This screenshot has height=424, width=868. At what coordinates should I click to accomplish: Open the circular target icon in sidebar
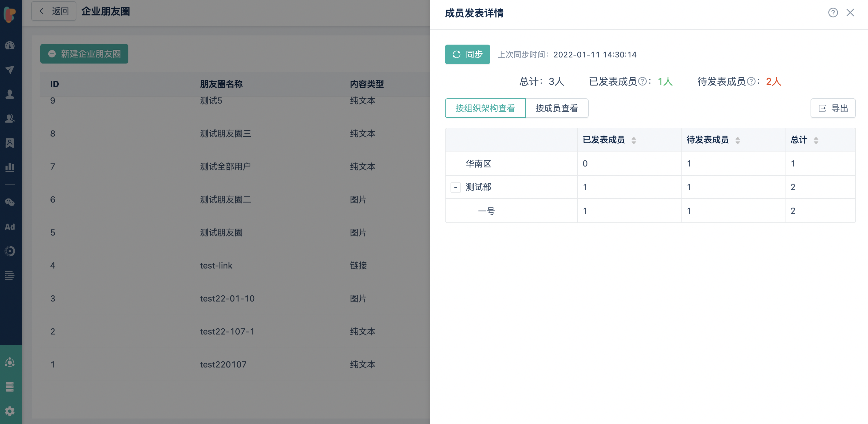pyautogui.click(x=10, y=251)
